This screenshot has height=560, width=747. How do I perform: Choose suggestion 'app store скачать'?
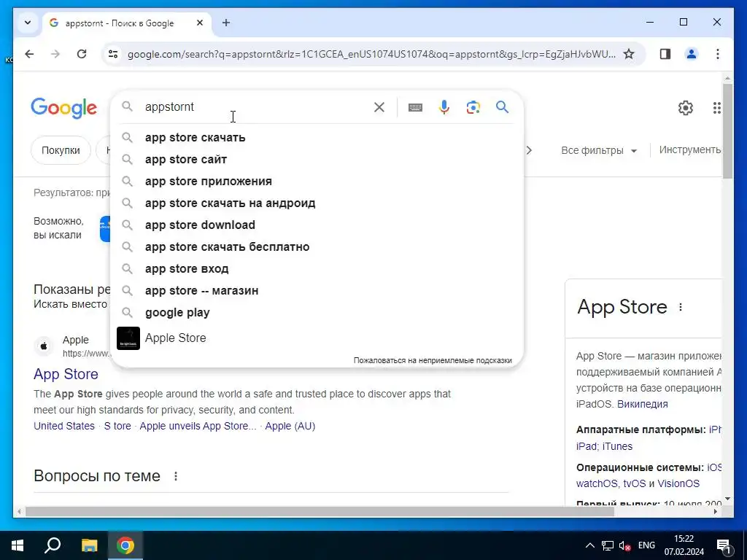coord(317,138)
